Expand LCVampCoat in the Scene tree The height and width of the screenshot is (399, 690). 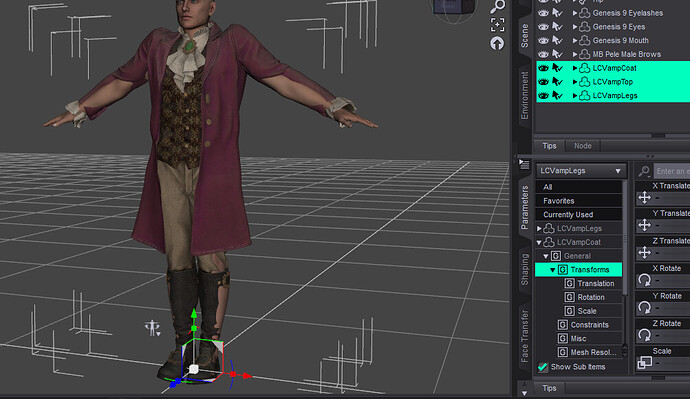coord(575,68)
